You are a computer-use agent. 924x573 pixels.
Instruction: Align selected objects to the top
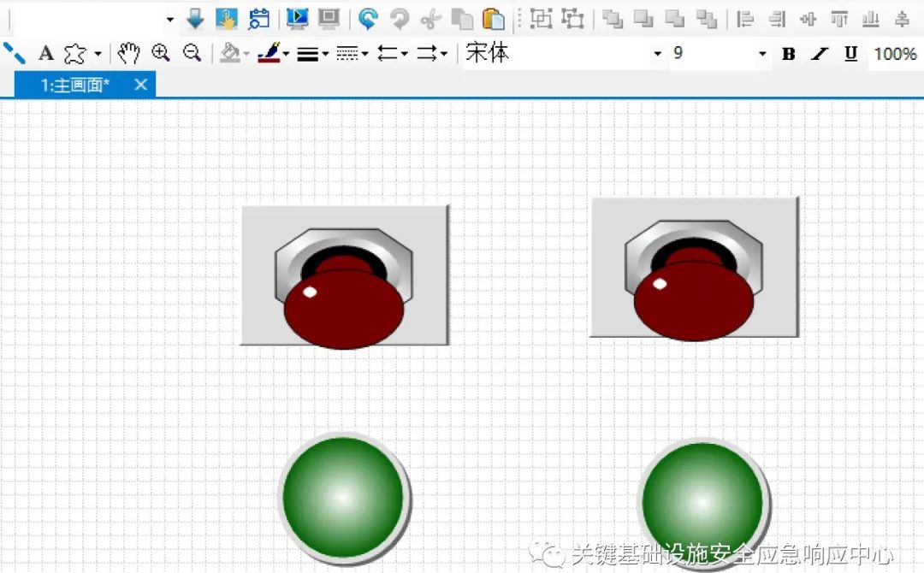[839, 20]
